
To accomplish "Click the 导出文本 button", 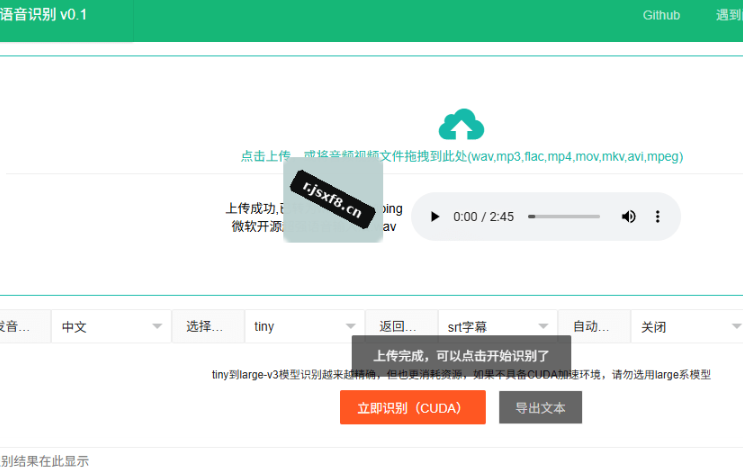I will click(540, 407).
